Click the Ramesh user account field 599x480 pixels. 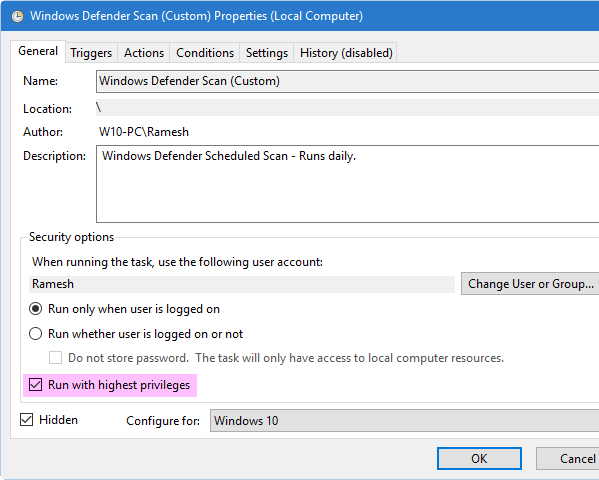[242, 284]
